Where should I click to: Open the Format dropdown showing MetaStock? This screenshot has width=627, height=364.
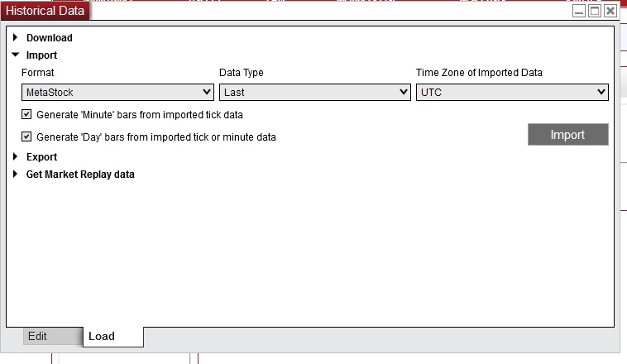point(117,93)
